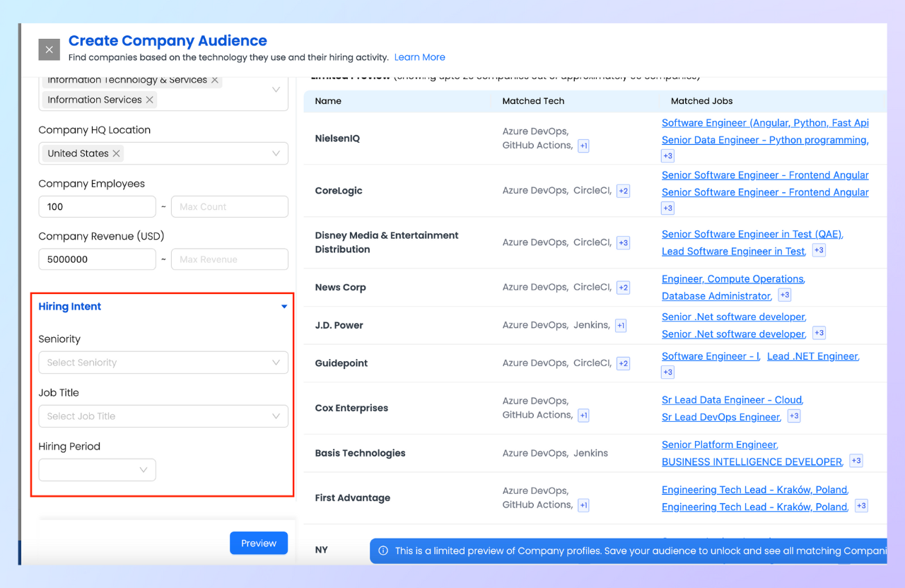Image resolution: width=905 pixels, height=588 pixels.
Task: Show +3 more jobs for J.D. Power
Action: pyautogui.click(x=818, y=333)
